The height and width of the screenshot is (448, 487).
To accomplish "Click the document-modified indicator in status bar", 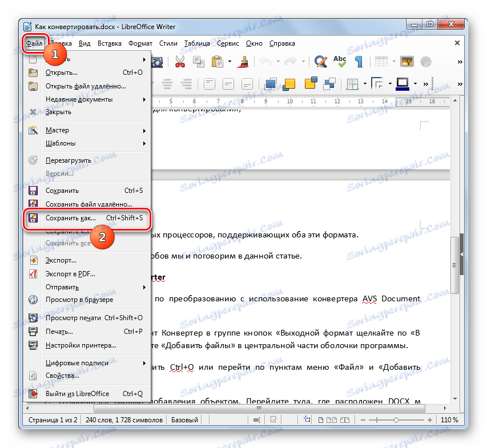I will [273, 419].
